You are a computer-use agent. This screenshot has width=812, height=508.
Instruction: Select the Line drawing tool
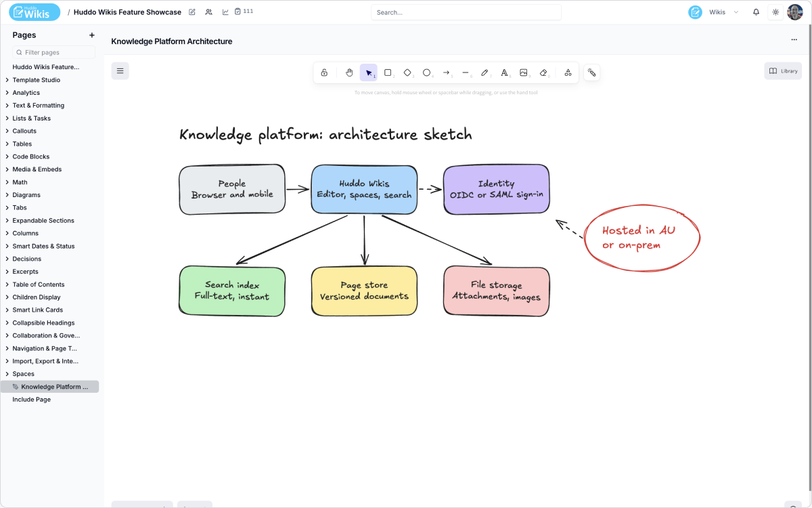466,72
